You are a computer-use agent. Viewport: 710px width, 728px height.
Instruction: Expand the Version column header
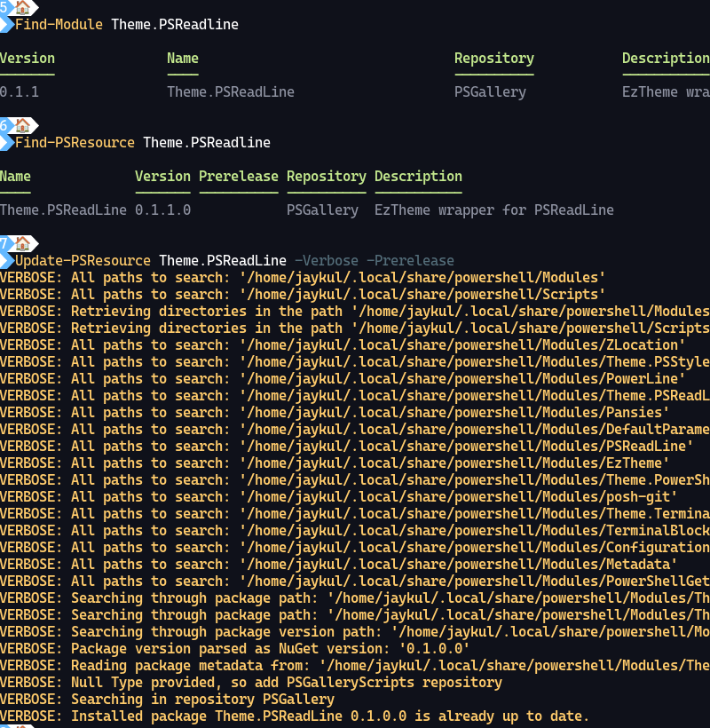point(27,58)
